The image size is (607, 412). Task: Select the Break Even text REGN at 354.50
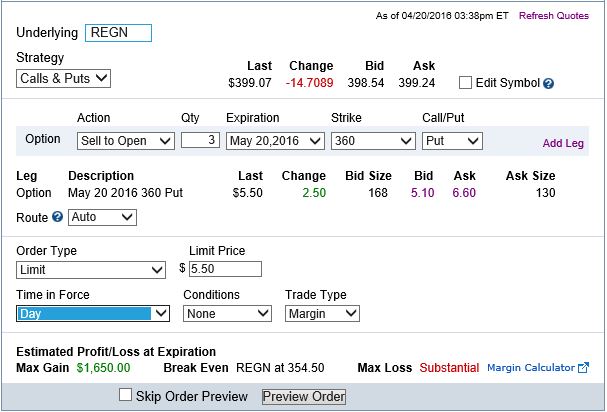pyautogui.click(x=280, y=368)
